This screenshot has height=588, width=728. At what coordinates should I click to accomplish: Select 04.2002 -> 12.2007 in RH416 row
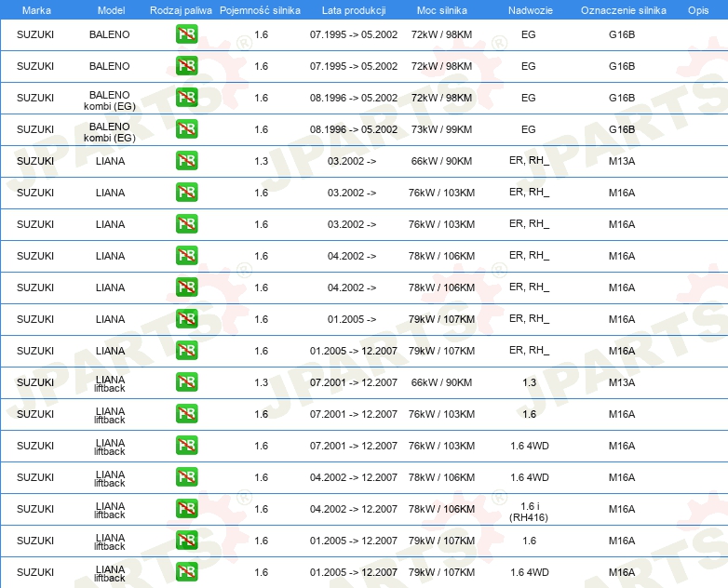pyautogui.click(x=354, y=509)
